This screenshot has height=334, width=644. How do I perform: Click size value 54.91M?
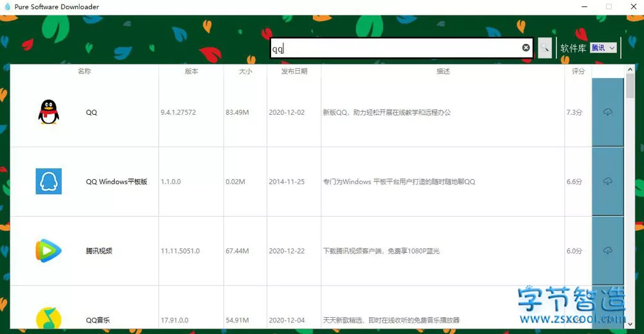click(x=238, y=320)
